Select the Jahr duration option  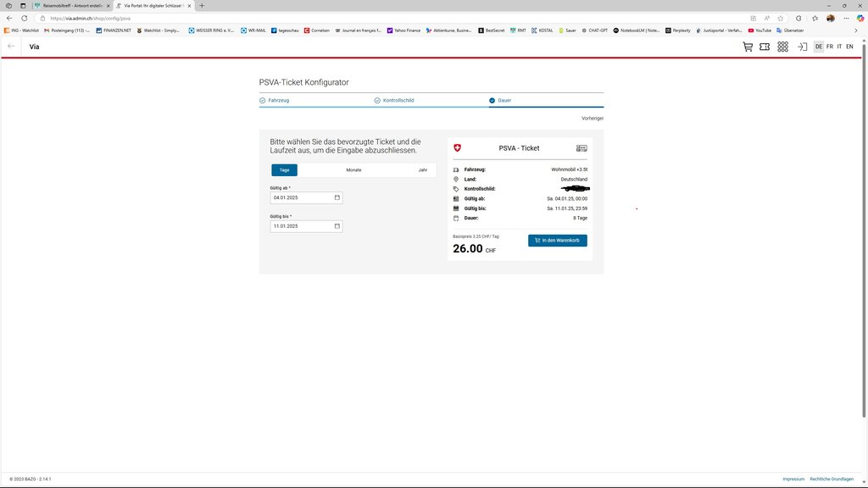[423, 169]
